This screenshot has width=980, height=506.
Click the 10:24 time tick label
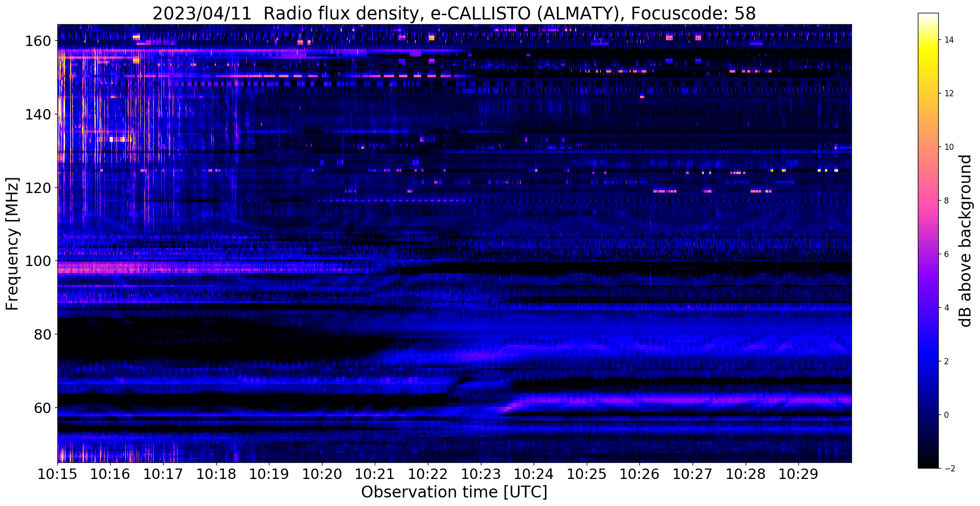(534, 474)
